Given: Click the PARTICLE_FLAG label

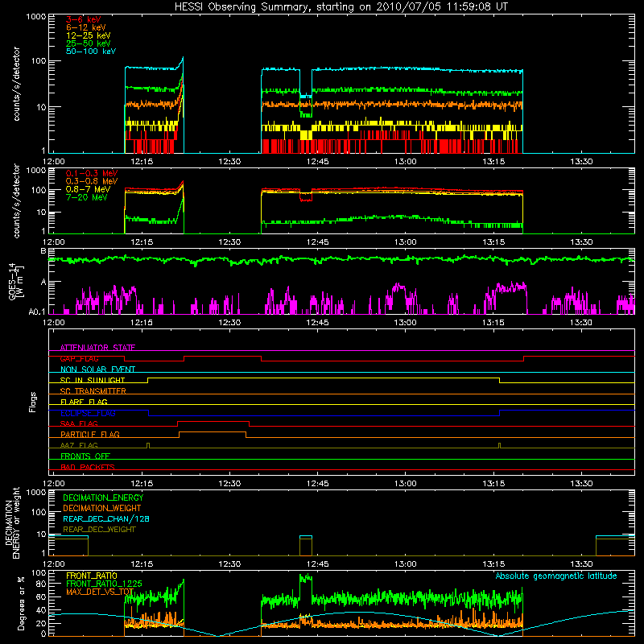Looking at the screenshot, I should [x=90, y=434].
